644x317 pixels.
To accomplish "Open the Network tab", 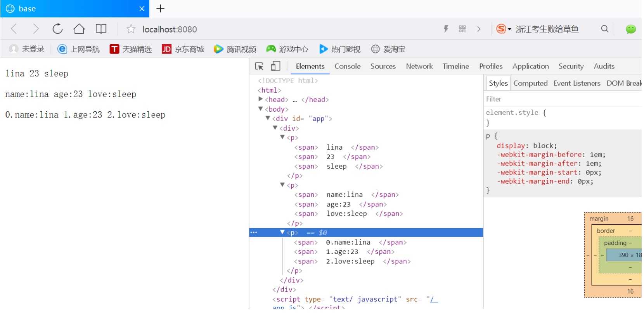I will coord(419,66).
